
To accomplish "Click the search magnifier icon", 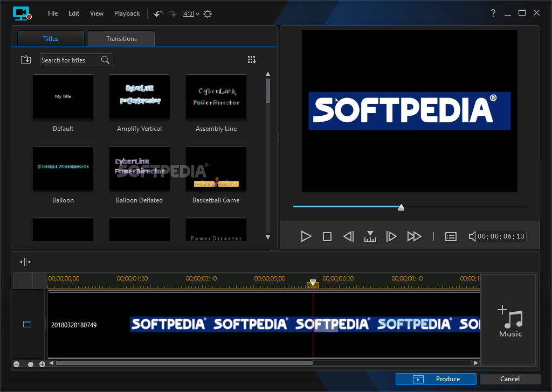I will (x=105, y=60).
